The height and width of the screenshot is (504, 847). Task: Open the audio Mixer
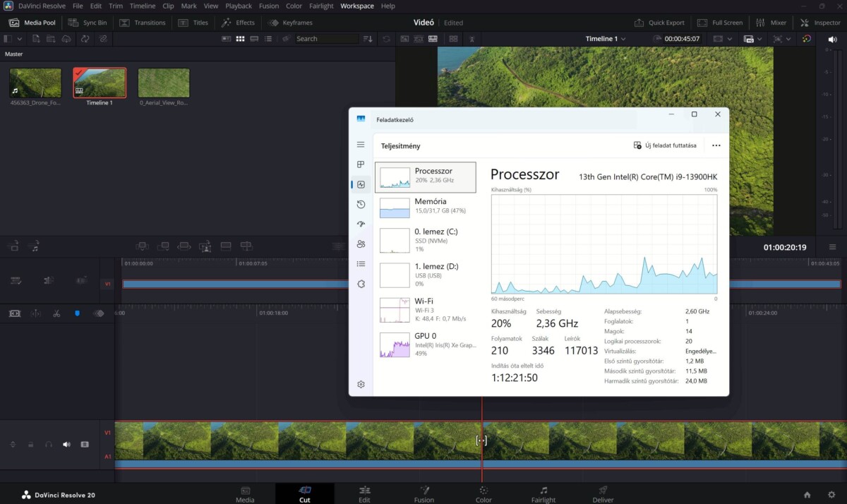point(773,22)
